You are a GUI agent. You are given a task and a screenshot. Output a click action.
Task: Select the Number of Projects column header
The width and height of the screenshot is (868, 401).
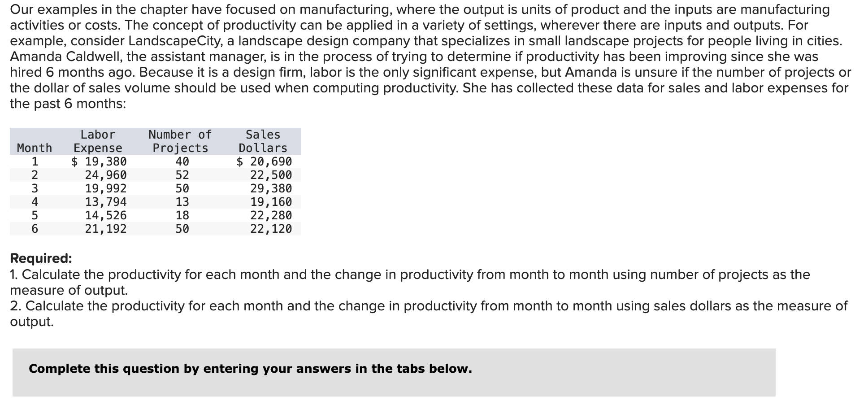coord(180,141)
